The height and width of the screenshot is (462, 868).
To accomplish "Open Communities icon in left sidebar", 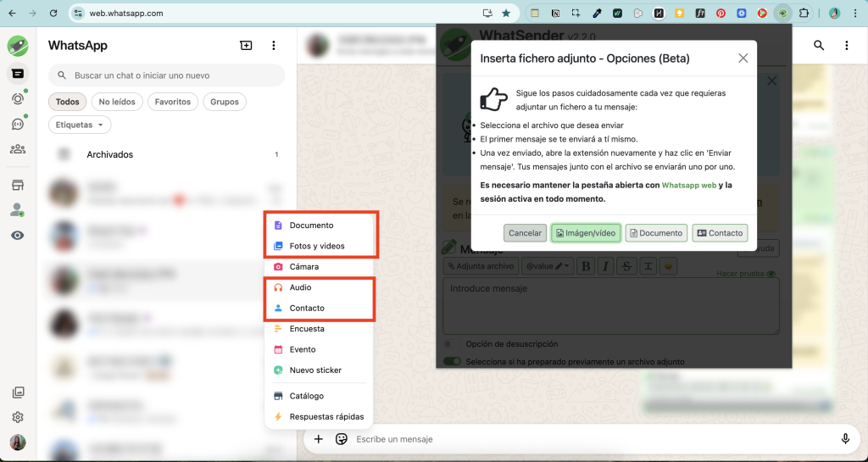I will point(17,149).
